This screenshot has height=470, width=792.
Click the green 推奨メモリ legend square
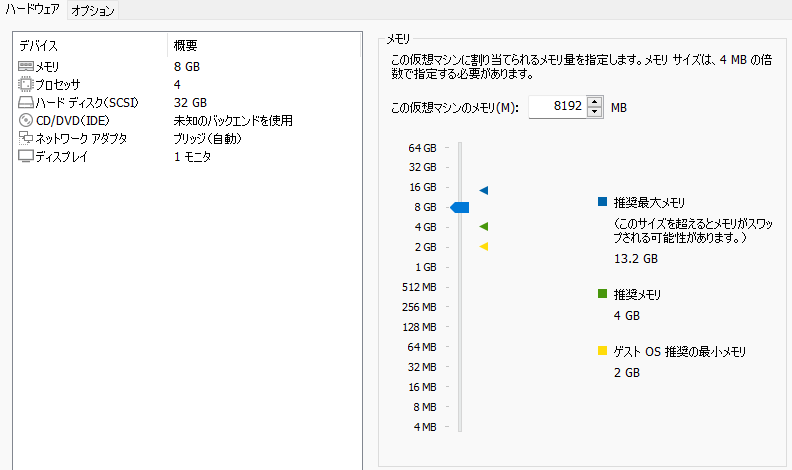tap(602, 294)
